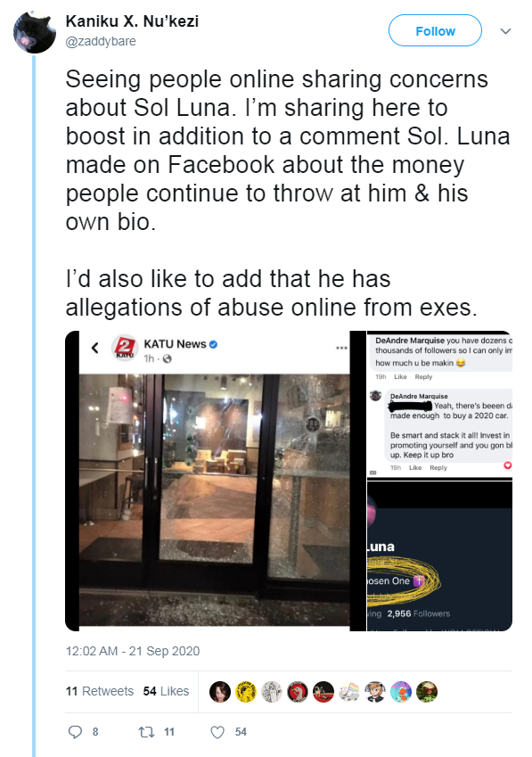Click the red circular liker avatar
This screenshot has width=532, height=757.
click(298, 692)
